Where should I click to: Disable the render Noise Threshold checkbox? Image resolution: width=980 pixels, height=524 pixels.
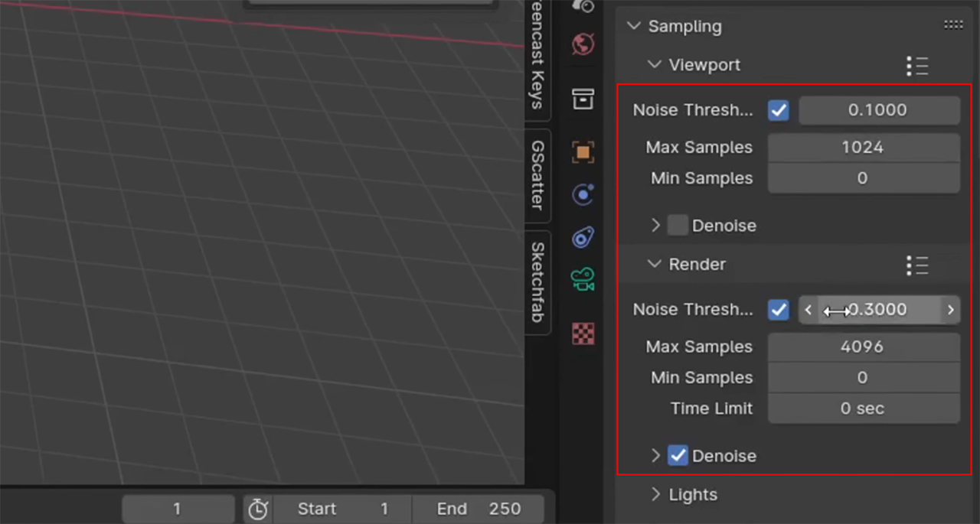[778, 310]
